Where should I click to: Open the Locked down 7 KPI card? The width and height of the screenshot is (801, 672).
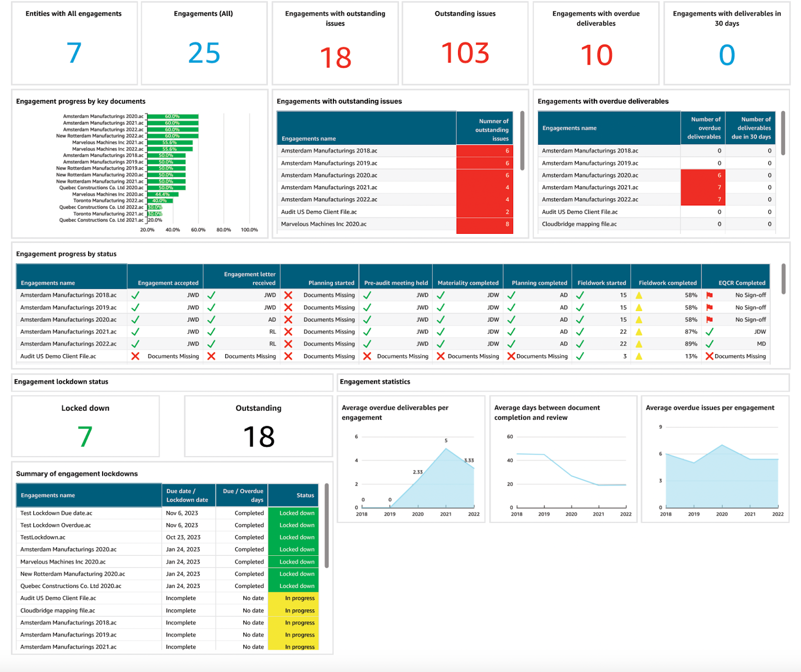pyautogui.click(x=86, y=426)
